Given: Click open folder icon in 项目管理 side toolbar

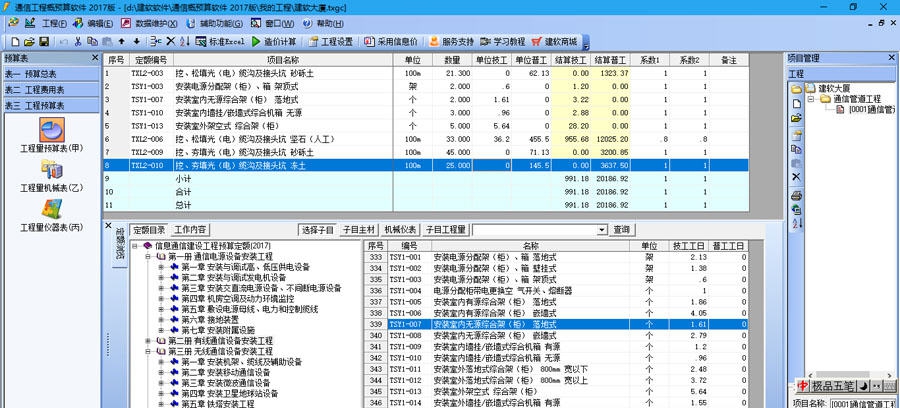Looking at the screenshot, I should [x=796, y=118].
